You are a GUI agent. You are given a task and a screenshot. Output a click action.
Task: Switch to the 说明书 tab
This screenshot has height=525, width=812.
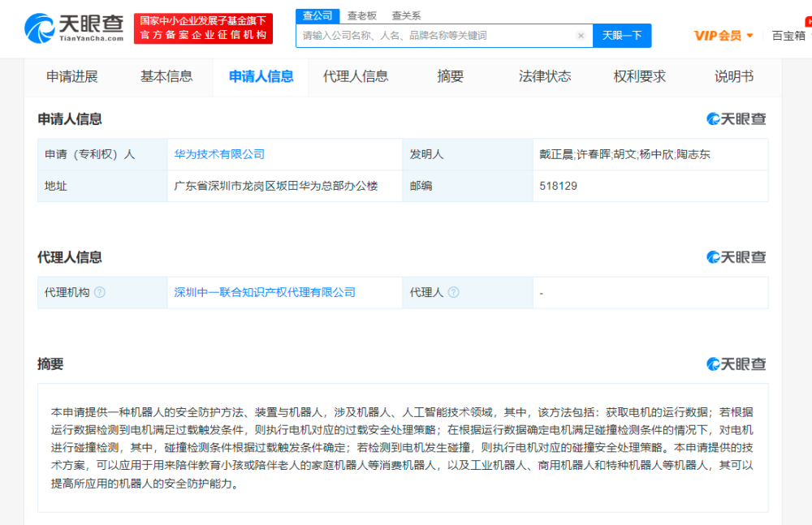click(x=734, y=77)
